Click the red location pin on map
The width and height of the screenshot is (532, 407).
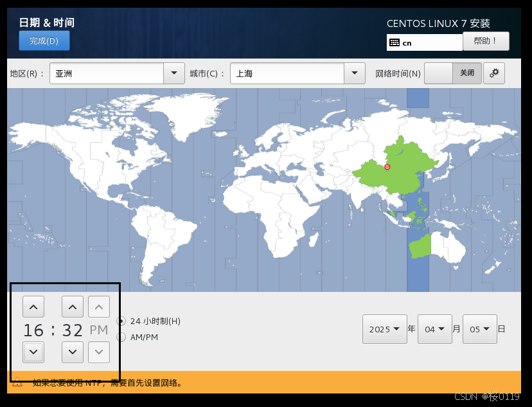387,167
